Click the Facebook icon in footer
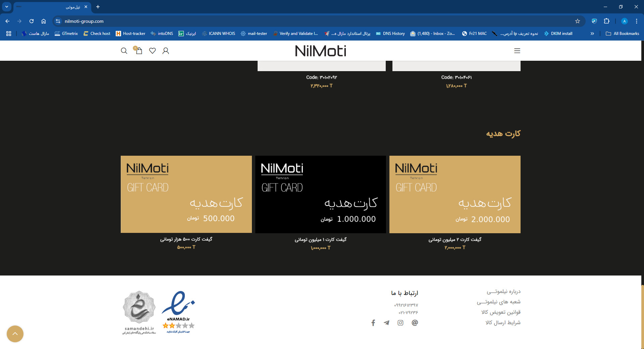This screenshot has height=349, width=644. pyautogui.click(x=373, y=323)
